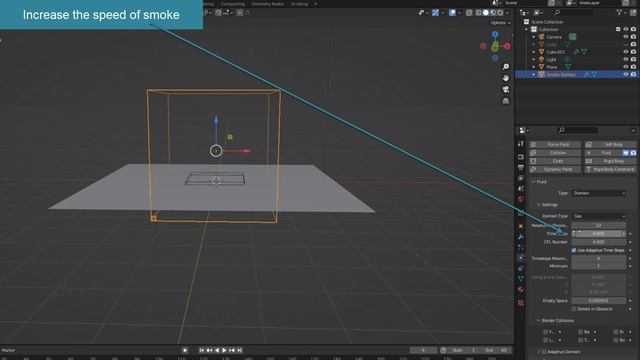Open the checkered Texture properties tab
Screen dimensions: 640x360
pyautogui.click(x=521, y=303)
